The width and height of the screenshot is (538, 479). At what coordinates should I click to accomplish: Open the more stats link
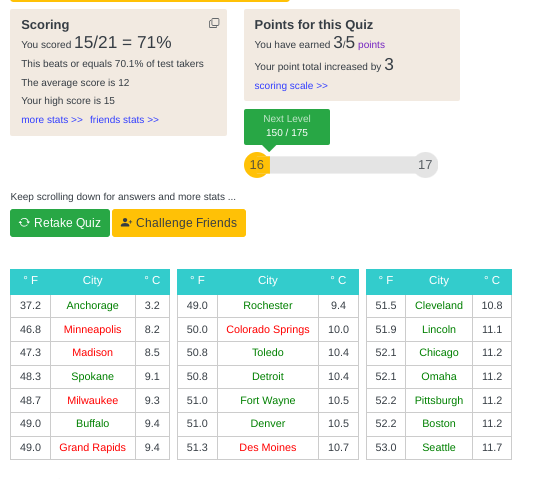pyautogui.click(x=52, y=119)
